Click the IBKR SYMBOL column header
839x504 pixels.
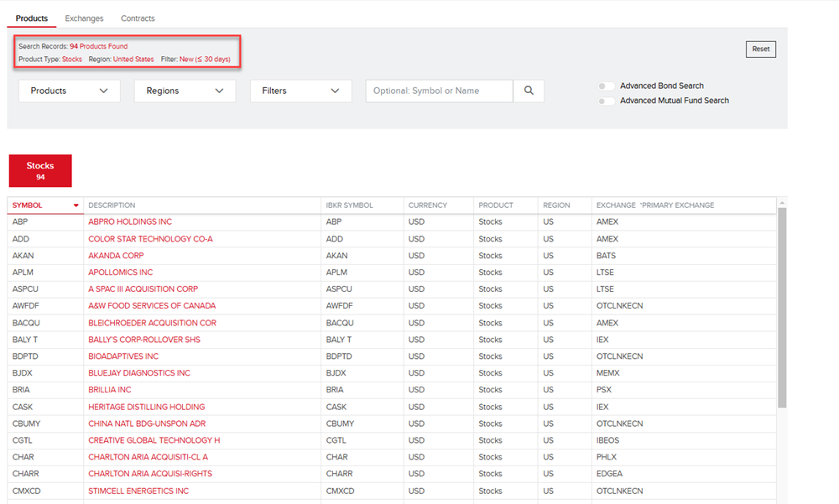(x=349, y=205)
